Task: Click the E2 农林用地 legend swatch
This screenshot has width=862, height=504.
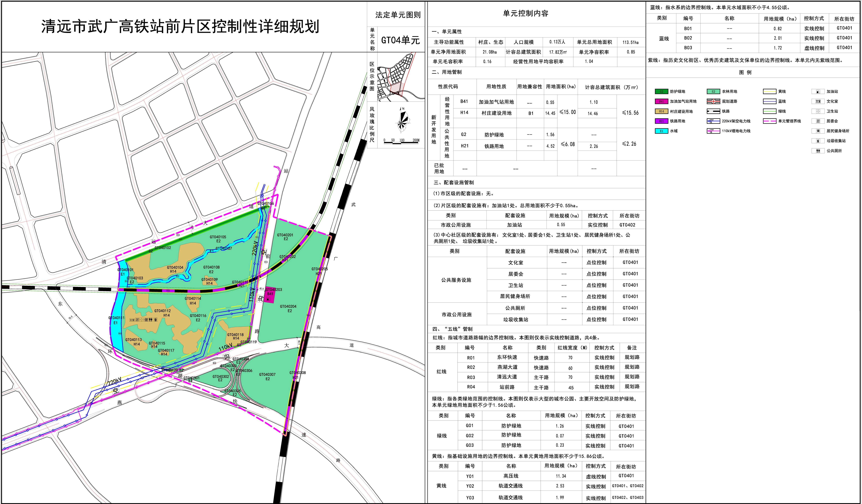Action: coord(713,92)
